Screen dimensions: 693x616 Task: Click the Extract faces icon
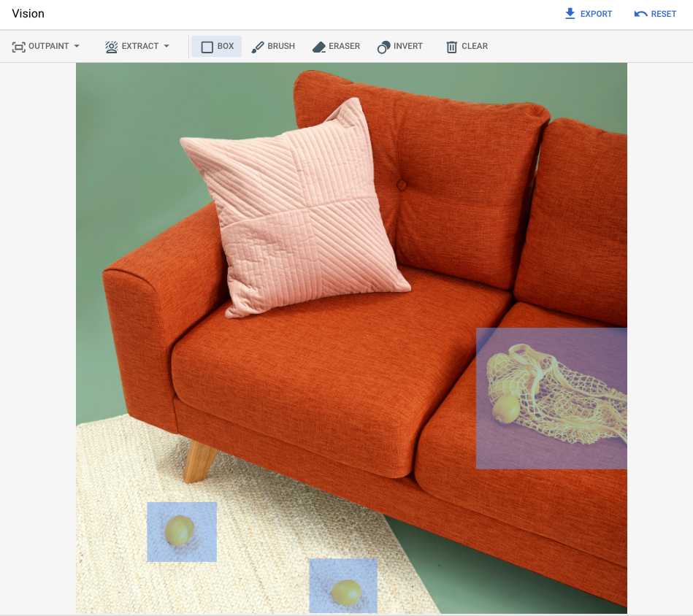pyautogui.click(x=111, y=46)
